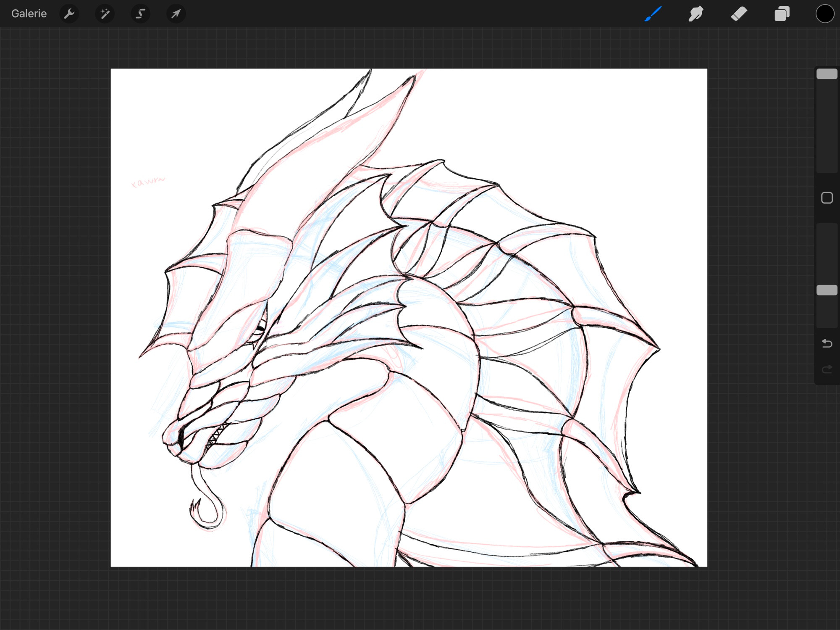The width and height of the screenshot is (840, 630).
Task: Click the brush opacity slider handle
Action: click(827, 290)
